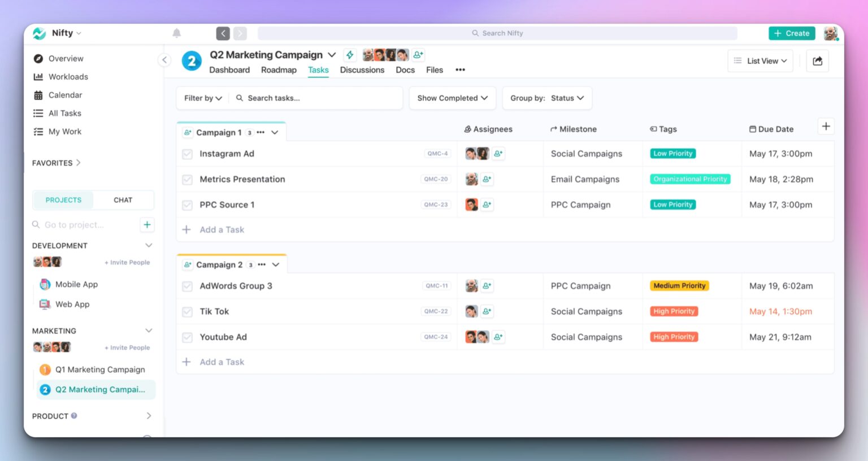Viewport: 868px width, 461px height.
Task: Check the AdWords Group 3 checkbox
Action: pos(187,286)
